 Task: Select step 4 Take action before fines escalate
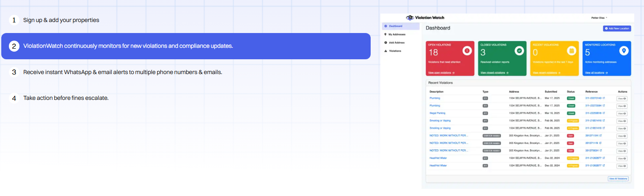click(x=59, y=98)
